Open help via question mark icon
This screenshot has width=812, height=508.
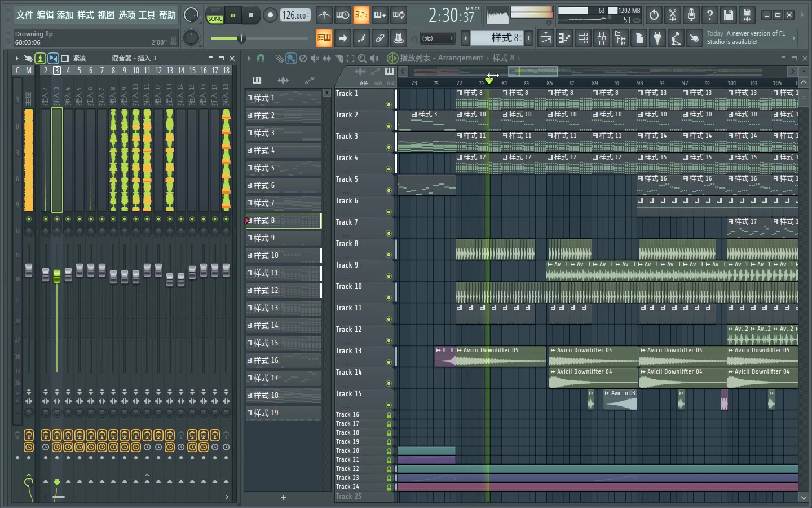click(x=710, y=15)
